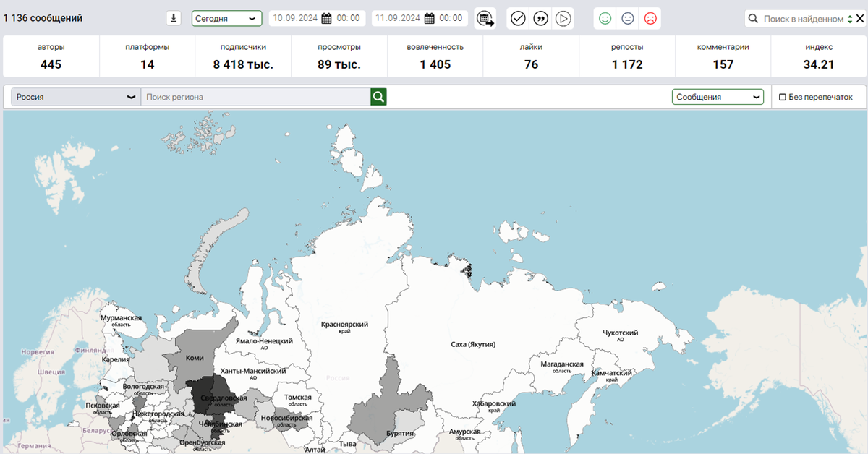Click the green up-down arrows in search
Screen dimensions: 868x454
[x=850, y=19]
